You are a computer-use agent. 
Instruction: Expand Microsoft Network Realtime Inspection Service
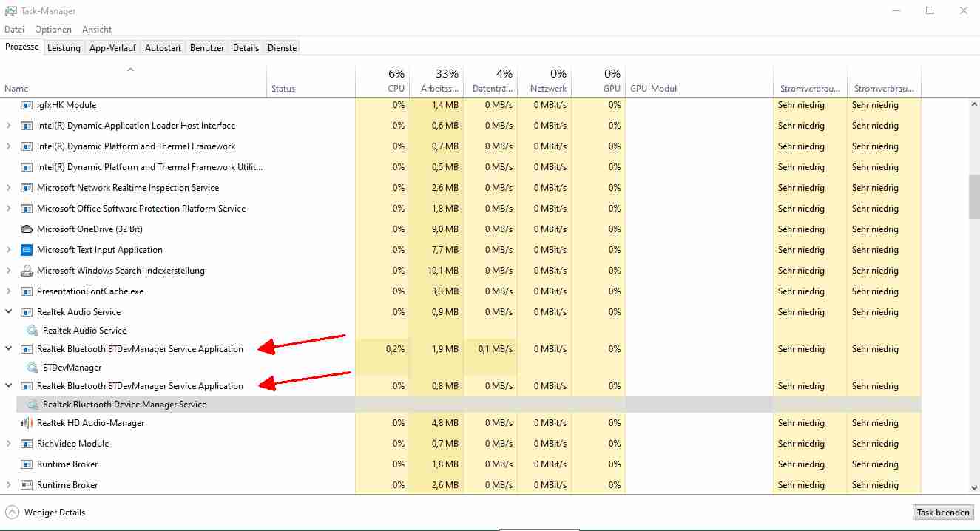tap(9, 188)
